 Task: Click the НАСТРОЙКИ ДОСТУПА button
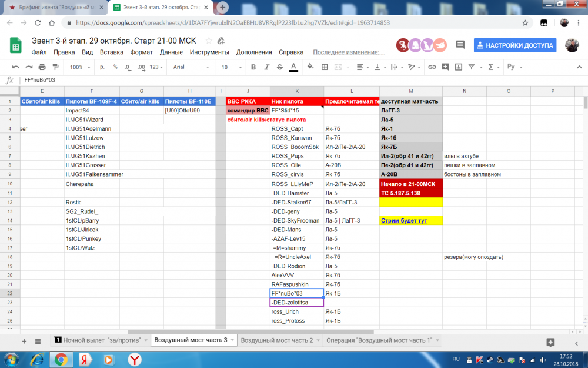(x=514, y=45)
